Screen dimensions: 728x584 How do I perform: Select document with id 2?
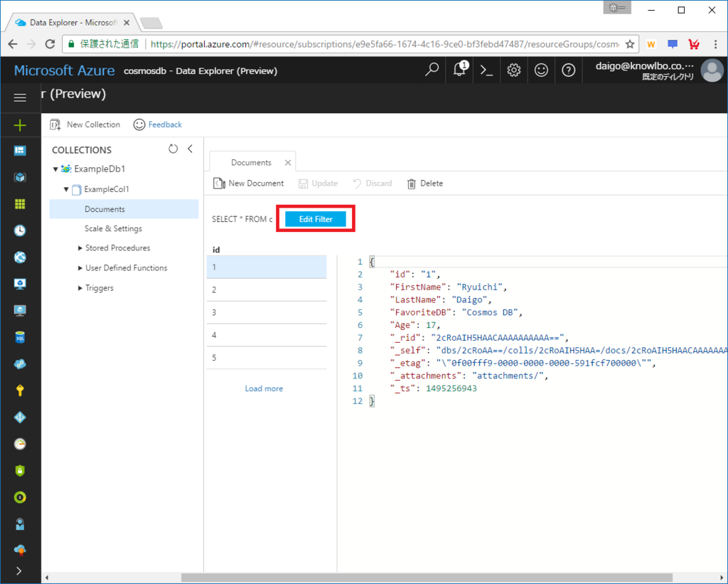tap(267, 290)
